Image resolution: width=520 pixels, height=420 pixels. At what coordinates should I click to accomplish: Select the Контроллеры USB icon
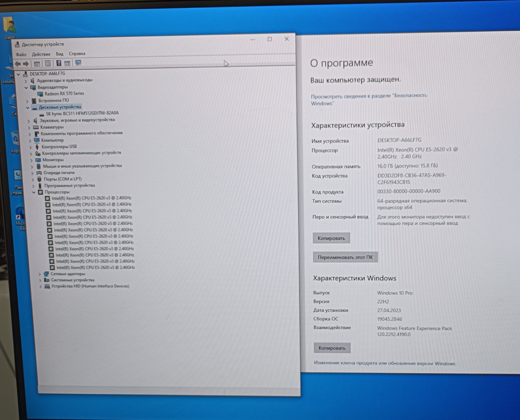tap(37, 147)
